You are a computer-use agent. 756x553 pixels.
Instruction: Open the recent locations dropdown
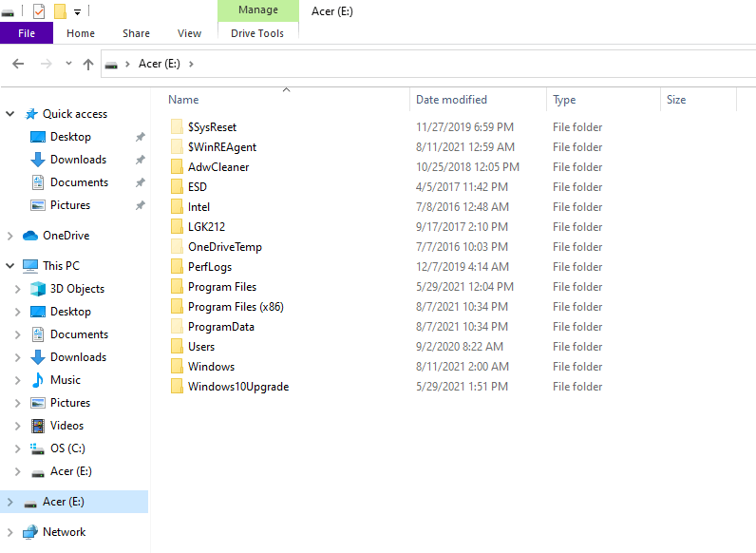click(x=68, y=64)
